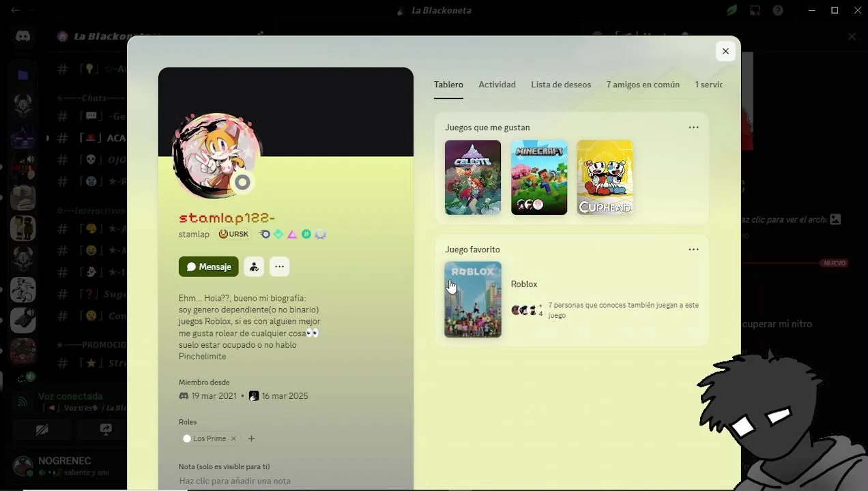Screen dimensions: 868x491
Task: Click the share screen button in voice panel
Action: [x=106, y=430]
